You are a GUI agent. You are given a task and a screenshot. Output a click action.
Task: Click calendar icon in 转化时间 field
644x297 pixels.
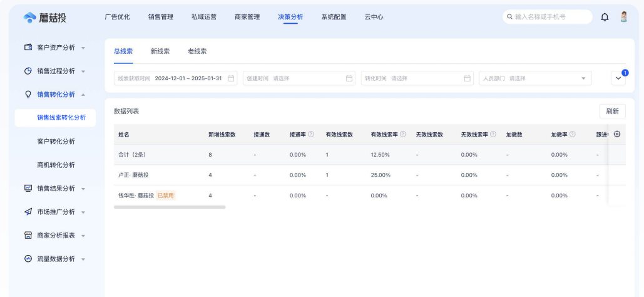click(468, 78)
